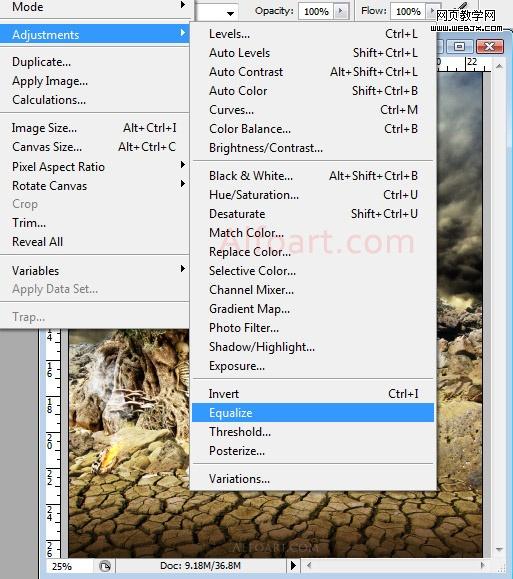Open the status bar info flyout arrow
The height and width of the screenshot is (579, 513).
click(293, 565)
